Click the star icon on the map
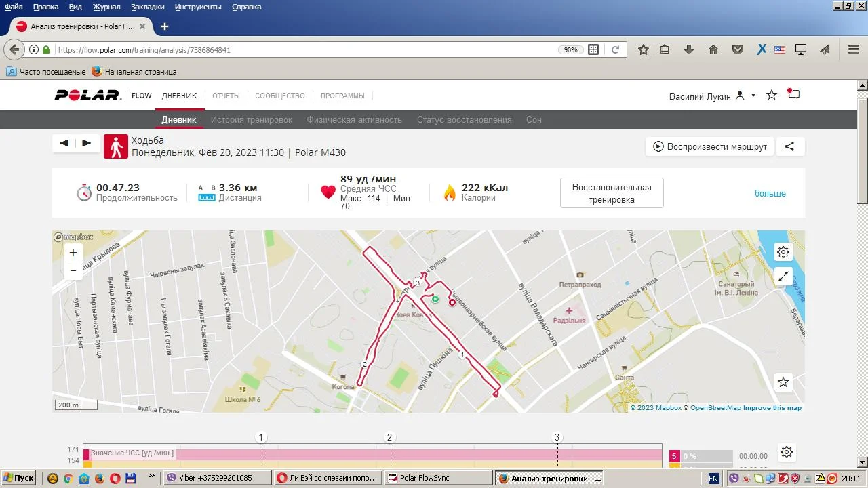The height and width of the screenshot is (488, 868). [783, 382]
